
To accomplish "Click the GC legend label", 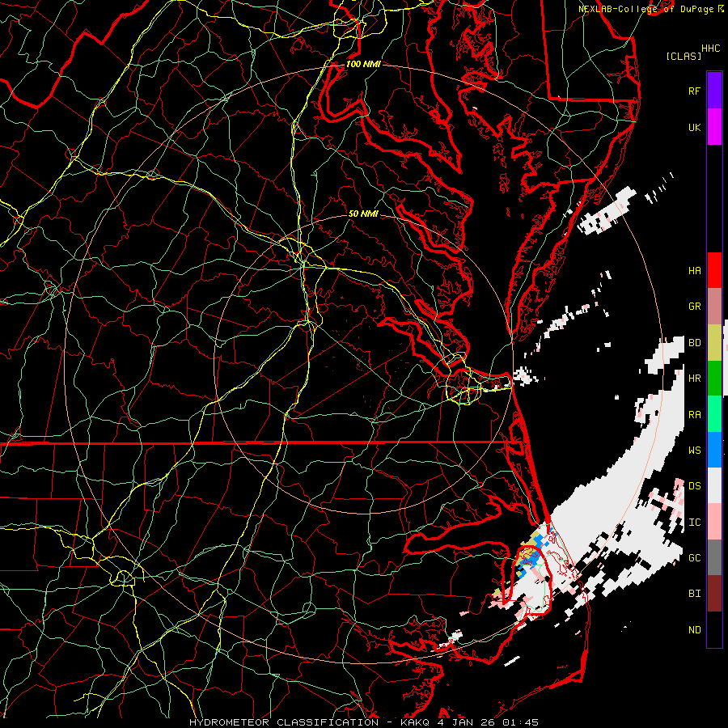I will pyautogui.click(x=694, y=558).
